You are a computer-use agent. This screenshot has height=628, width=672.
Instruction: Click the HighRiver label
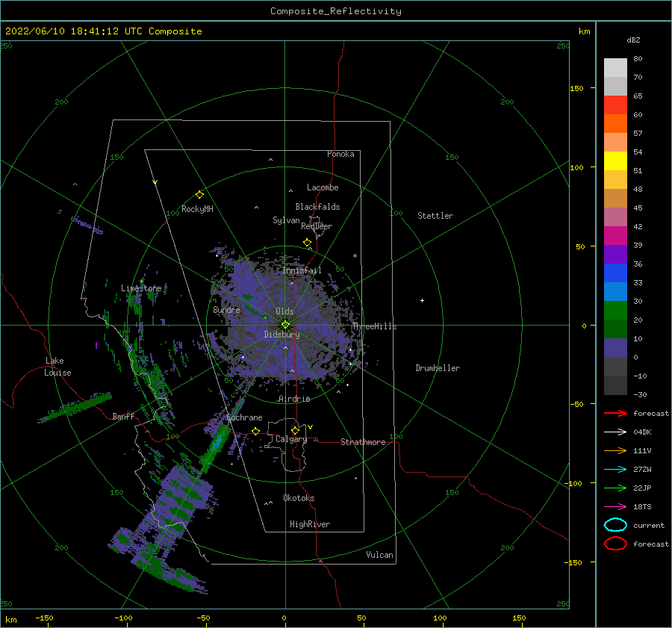[310, 524]
